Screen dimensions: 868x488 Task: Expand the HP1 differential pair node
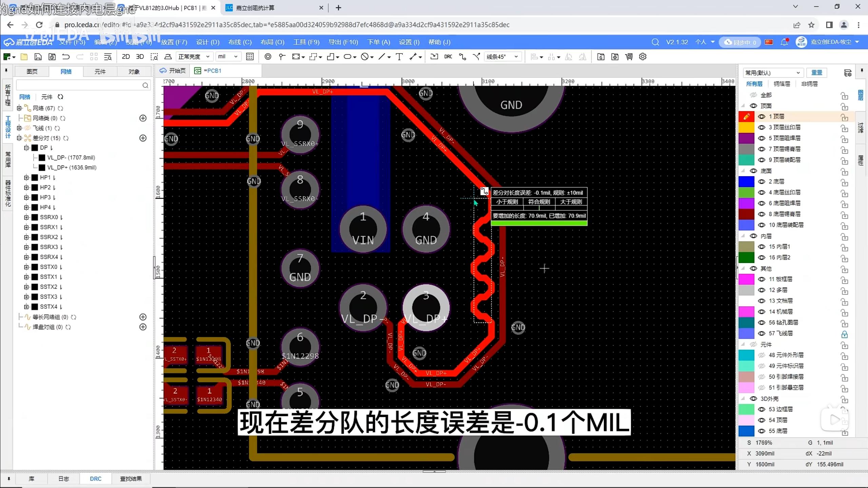point(26,178)
